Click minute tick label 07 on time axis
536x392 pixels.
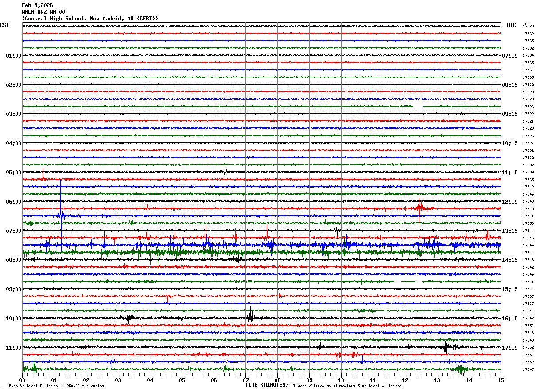click(245, 380)
